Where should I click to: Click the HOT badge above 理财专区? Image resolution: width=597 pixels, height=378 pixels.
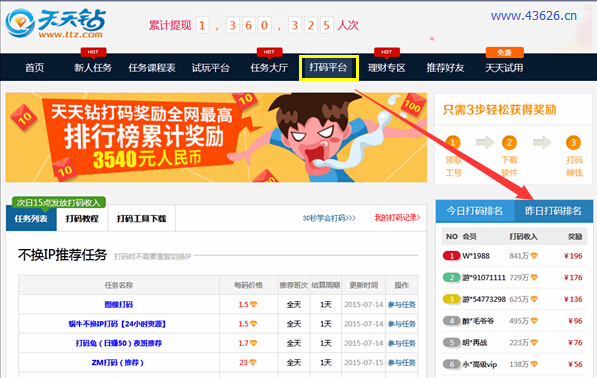[387, 52]
